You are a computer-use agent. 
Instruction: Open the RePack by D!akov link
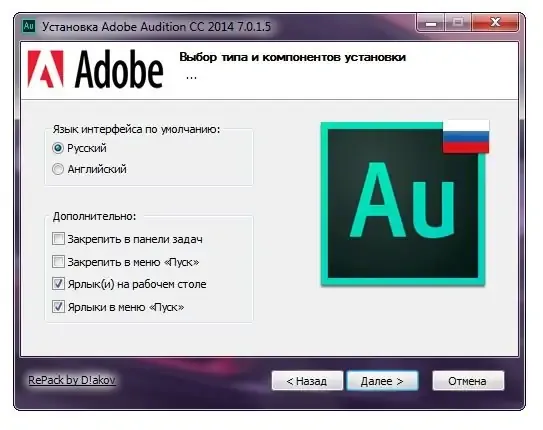click(72, 380)
